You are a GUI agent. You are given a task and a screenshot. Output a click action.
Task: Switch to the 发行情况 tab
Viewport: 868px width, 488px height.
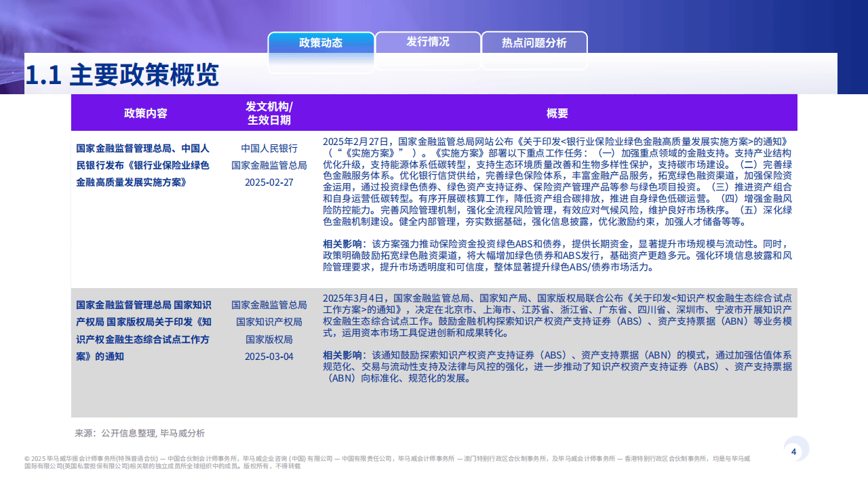click(428, 41)
